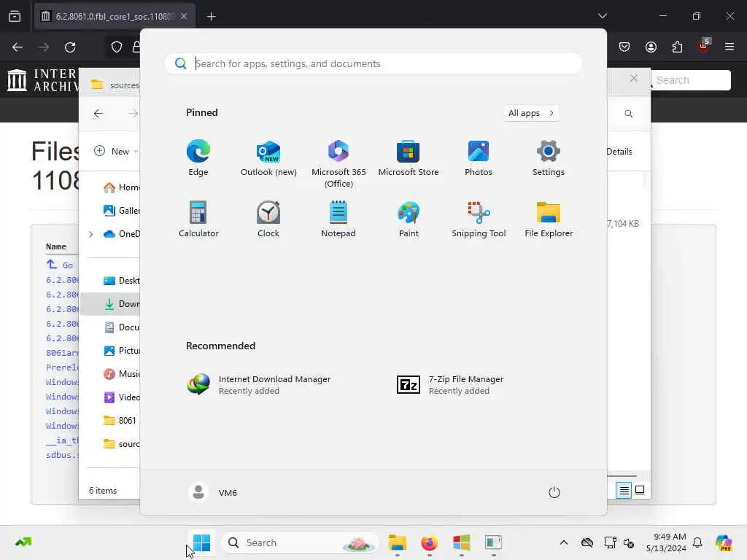Image resolution: width=747 pixels, height=560 pixels.
Task: Open File Explorer from pinned apps
Action: [549, 219]
